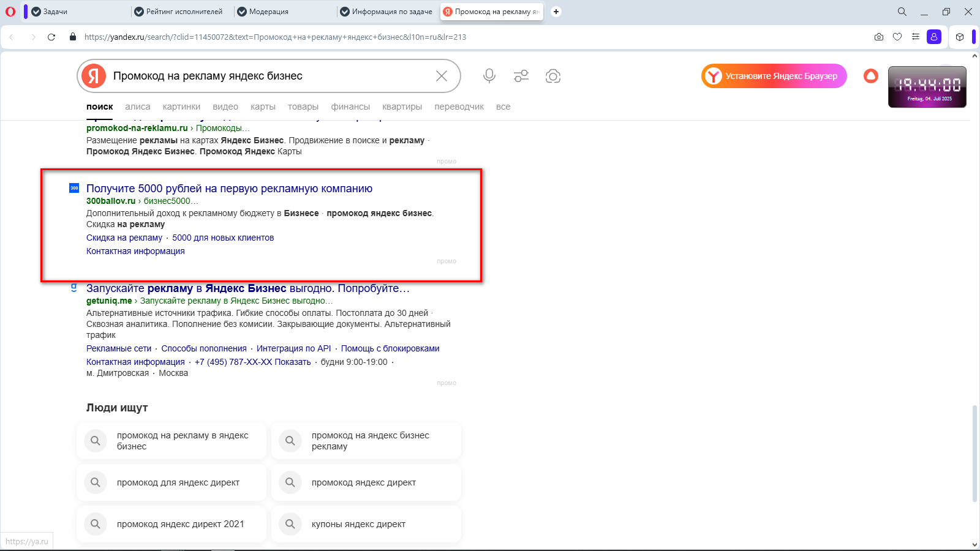
Task: Open search settings filter icon
Action: pos(521,76)
